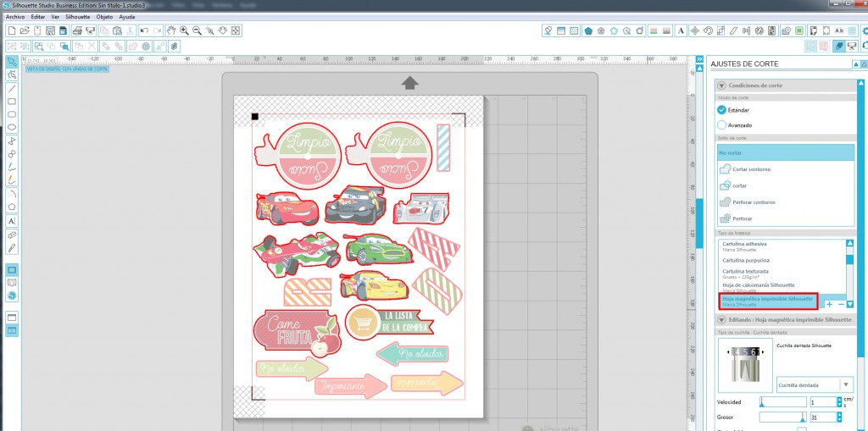Click the Save floppy disk icon
Viewport: 868px width, 431px height.
coord(50,30)
